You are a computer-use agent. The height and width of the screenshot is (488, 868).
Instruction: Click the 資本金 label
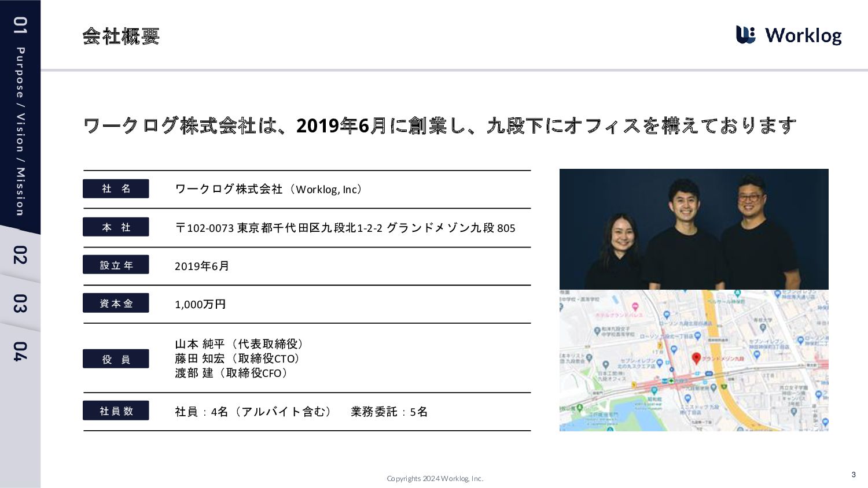coord(116,303)
